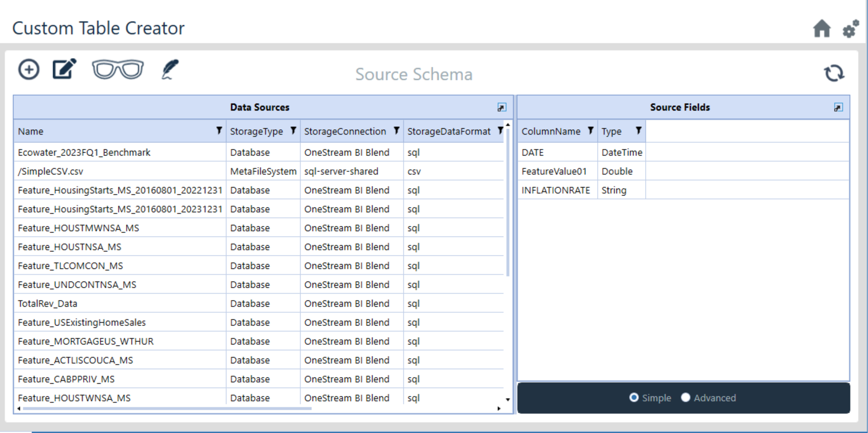868x433 pixels.
Task: Select the TotalRev_Data row
Action: [259, 303]
